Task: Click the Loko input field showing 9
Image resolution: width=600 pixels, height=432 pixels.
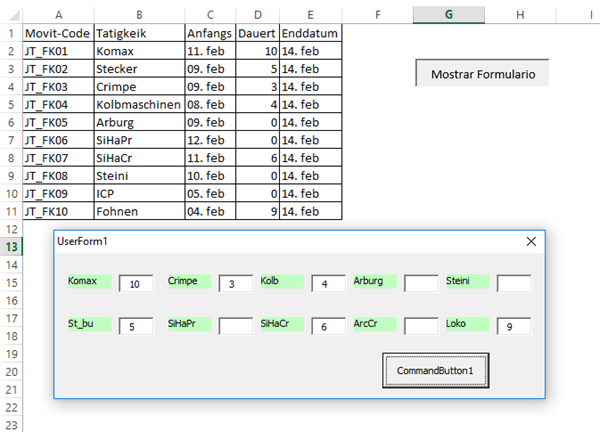Action: [x=514, y=326]
